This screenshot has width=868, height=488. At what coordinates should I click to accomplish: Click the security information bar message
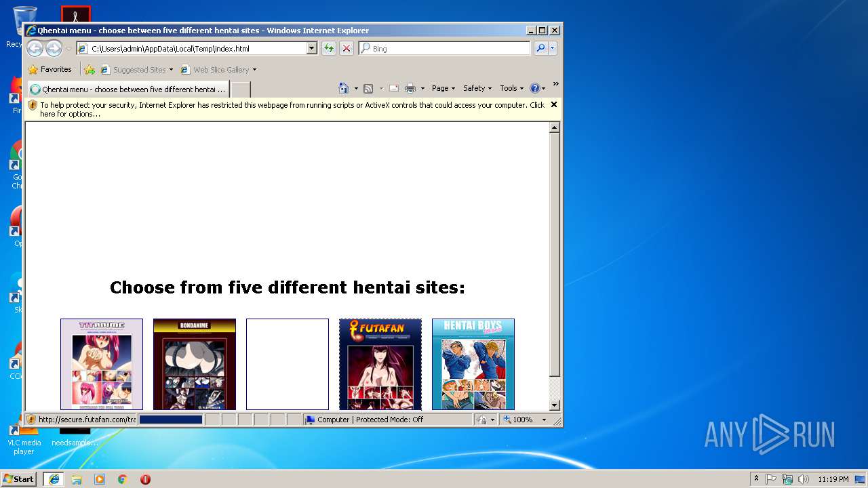(x=292, y=109)
